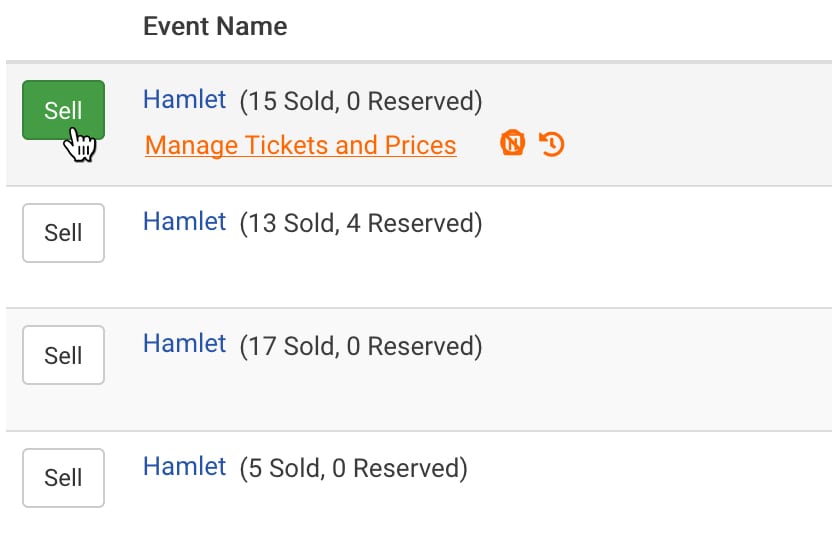This screenshot has height=542, width=832.
Task: Sell tickets for Hamlet with 13 Sold
Action: pyautogui.click(x=63, y=233)
